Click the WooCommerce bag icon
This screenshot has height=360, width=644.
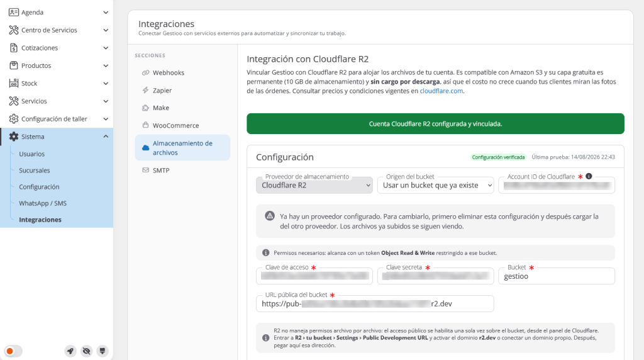click(x=145, y=125)
